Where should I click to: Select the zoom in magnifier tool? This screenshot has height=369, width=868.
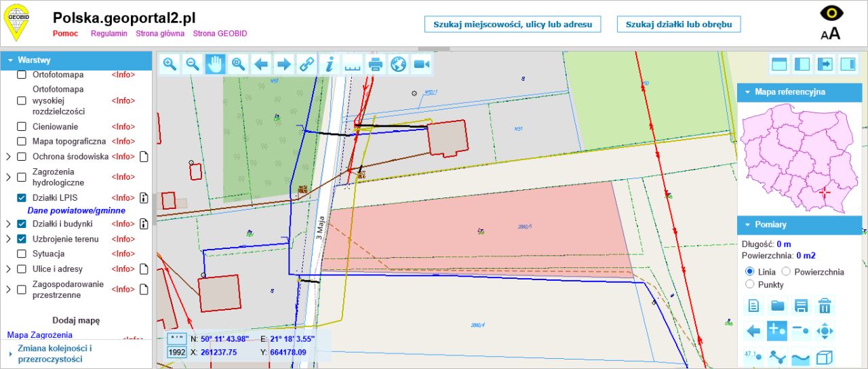[x=170, y=64]
